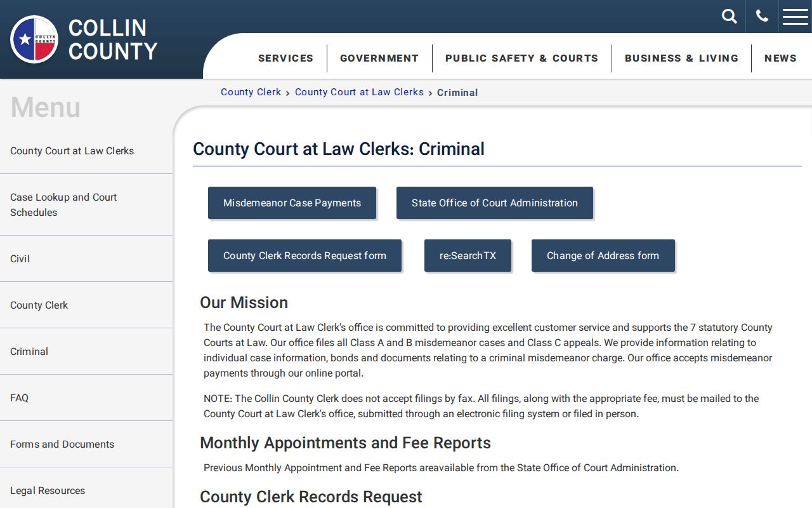The width and height of the screenshot is (812, 508).
Task: Go to County Clerk breadcrumb
Action: (x=251, y=92)
